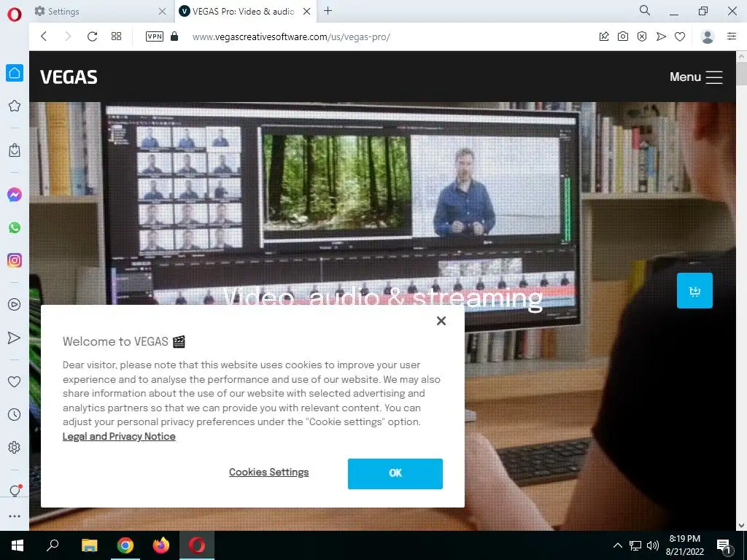Go back to previous page
Image resolution: width=747 pixels, height=560 pixels.
point(44,36)
